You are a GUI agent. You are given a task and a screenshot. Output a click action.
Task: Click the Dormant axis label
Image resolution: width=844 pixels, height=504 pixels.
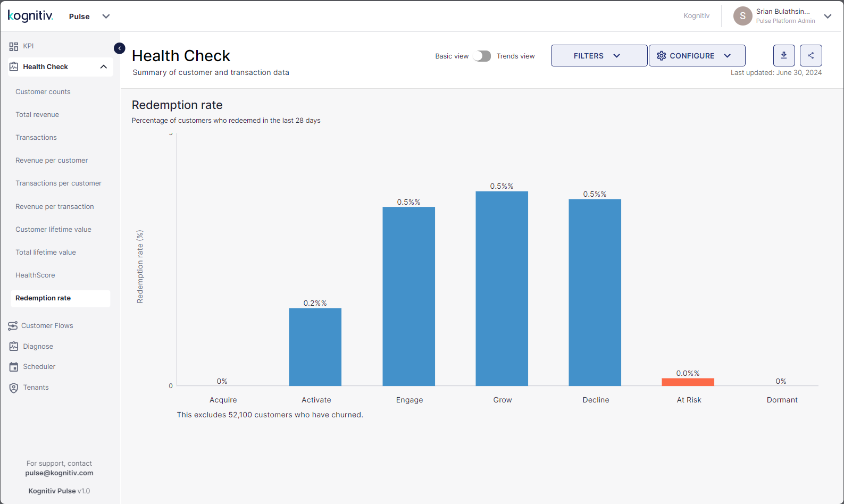782,400
